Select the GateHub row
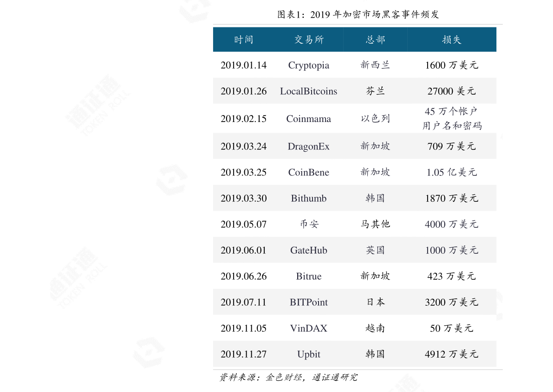Screen dimensions: 553x392 308,250
